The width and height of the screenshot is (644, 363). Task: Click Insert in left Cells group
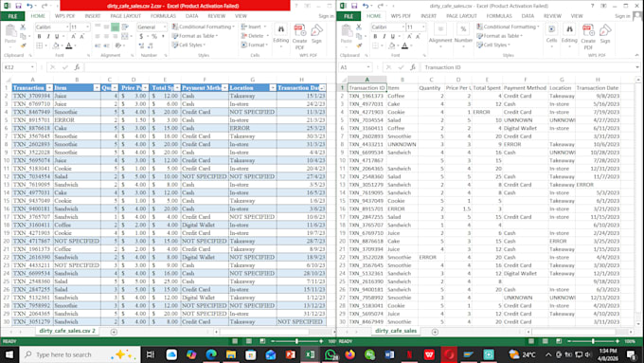255,27
